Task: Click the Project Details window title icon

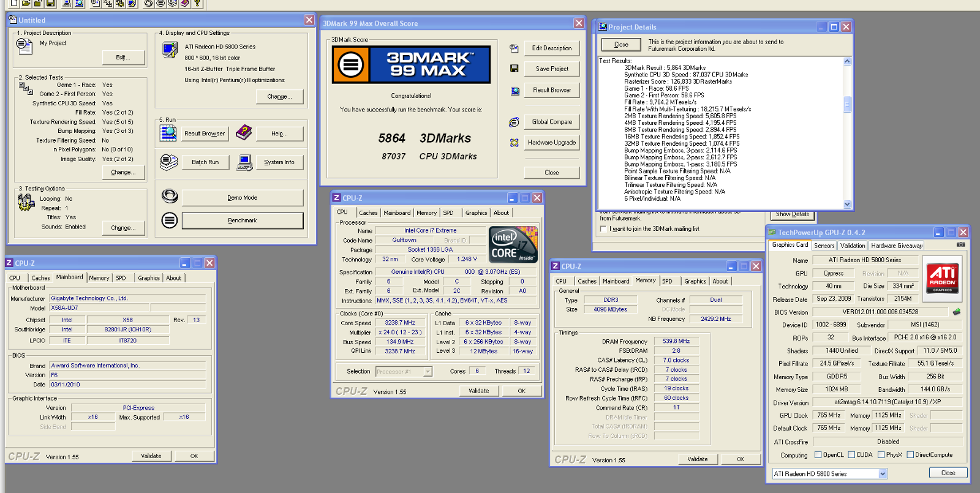Action: pos(603,27)
